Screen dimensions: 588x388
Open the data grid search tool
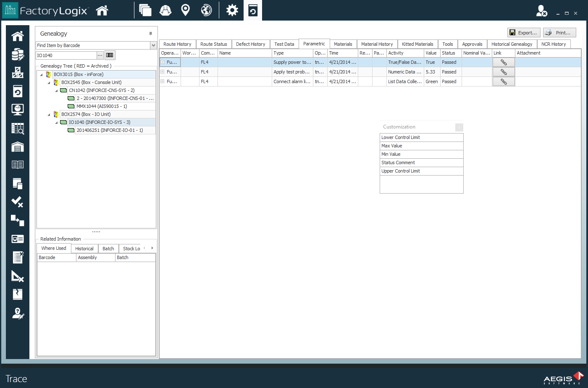[17, 129]
